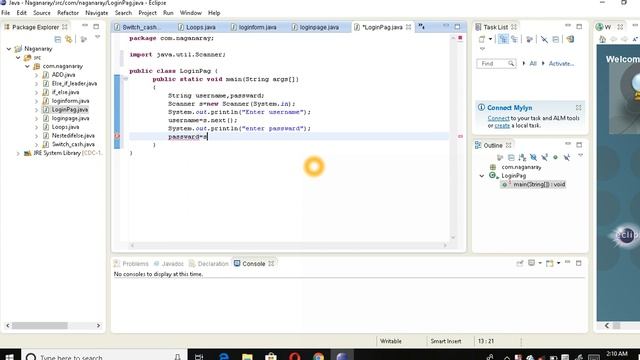Collapse All in Package Explorer toolbar
The height and width of the screenshot is (360, 640).
58,39
